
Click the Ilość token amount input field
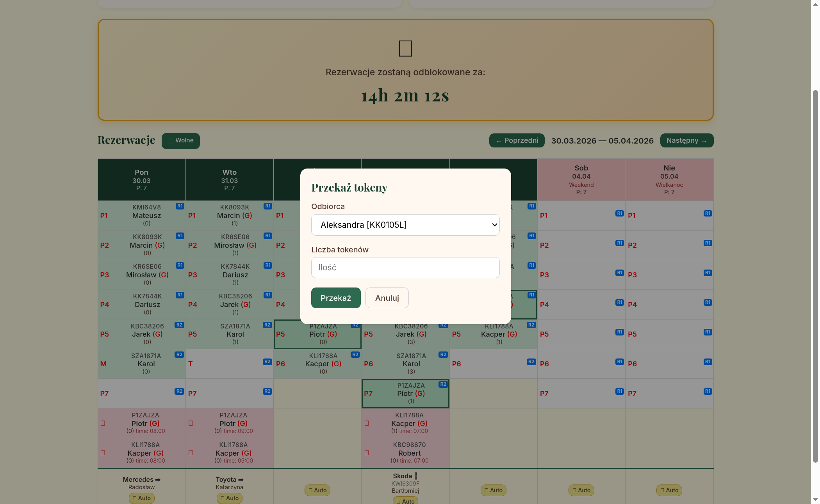pyautogui.click(x=405, y=267)
